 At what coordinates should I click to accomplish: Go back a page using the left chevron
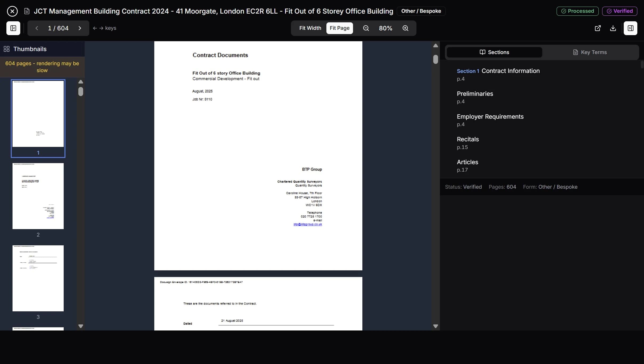[37, 28]
